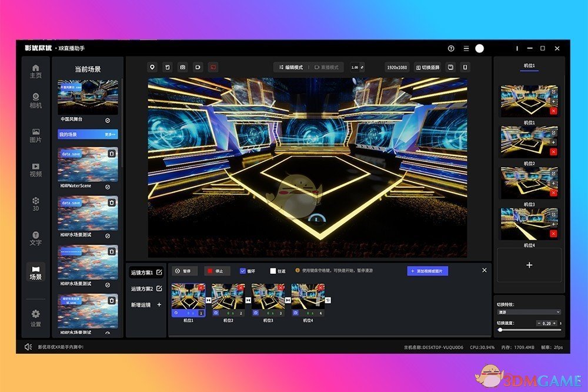Open the 3D sidebar section

tap(36, 203)
